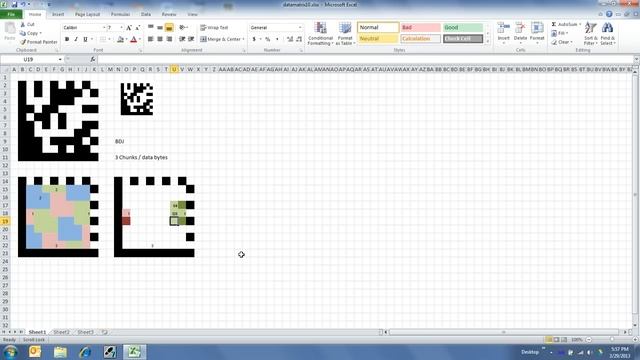Click the Decrease Indent icon
Screen dimensions: 640x360
[182, 39]
